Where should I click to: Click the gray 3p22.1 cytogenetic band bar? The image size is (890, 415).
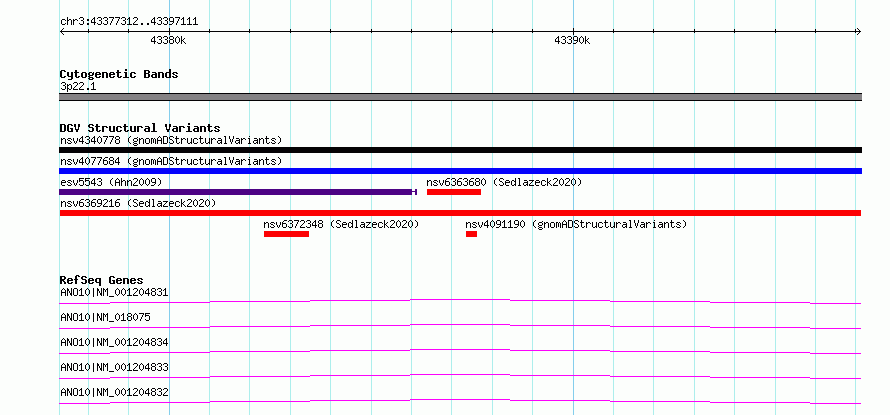point(460,97)
